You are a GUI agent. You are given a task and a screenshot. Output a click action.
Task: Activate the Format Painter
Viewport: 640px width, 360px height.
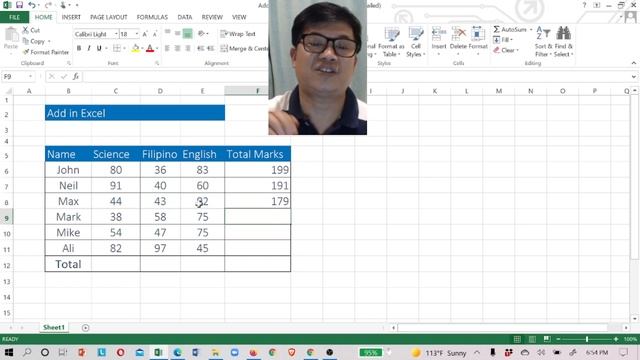(x=46, y=52)
